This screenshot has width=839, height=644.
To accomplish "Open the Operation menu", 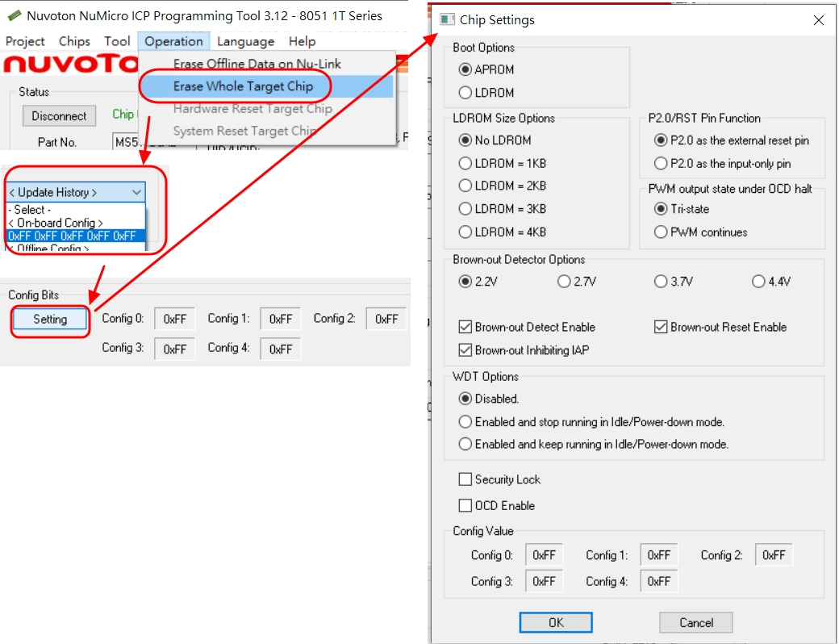I will coord(174,41).
